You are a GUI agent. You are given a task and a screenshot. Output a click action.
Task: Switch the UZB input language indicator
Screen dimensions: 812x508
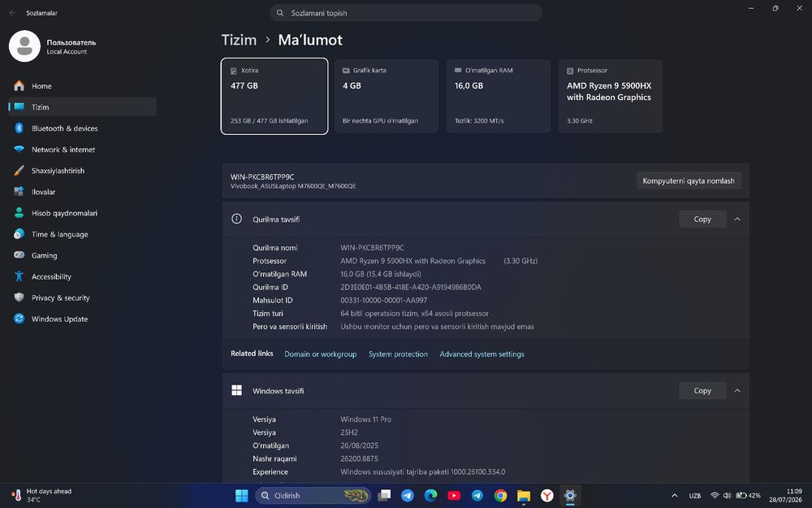pyautogui.click(x=695, y=496)
